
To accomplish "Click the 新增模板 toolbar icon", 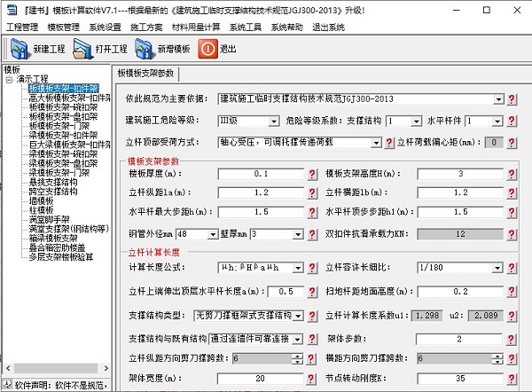I will coord(144,49).
